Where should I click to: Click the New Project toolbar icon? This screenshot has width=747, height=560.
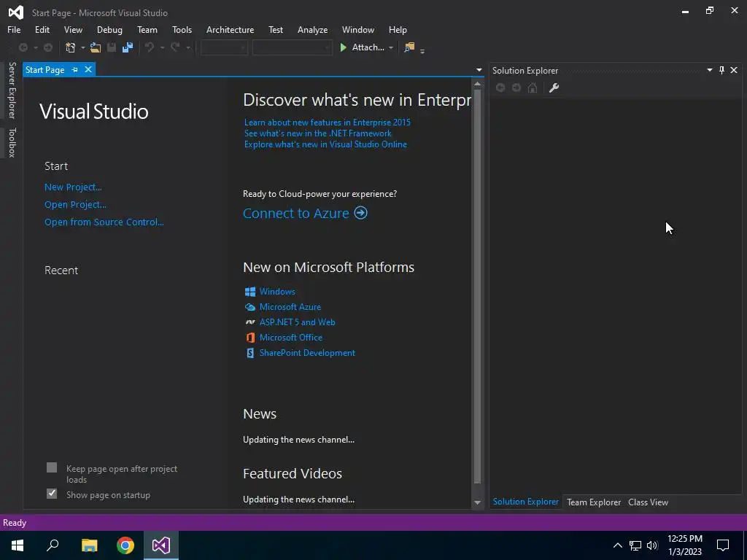(x=71, y=47)
